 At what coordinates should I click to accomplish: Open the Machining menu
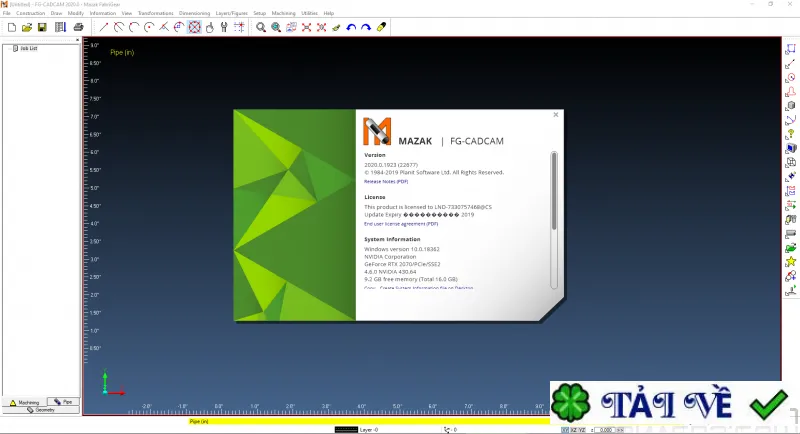tap(283, 13)
